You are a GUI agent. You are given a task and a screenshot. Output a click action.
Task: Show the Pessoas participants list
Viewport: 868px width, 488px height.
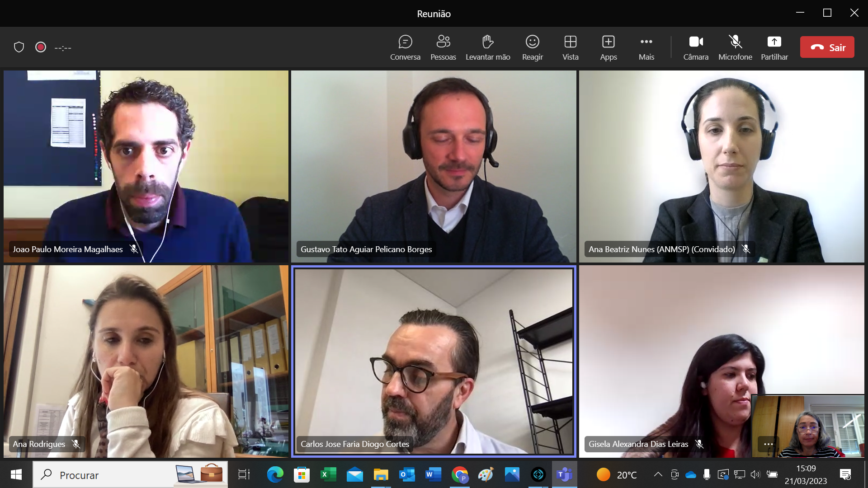(443, 47)
